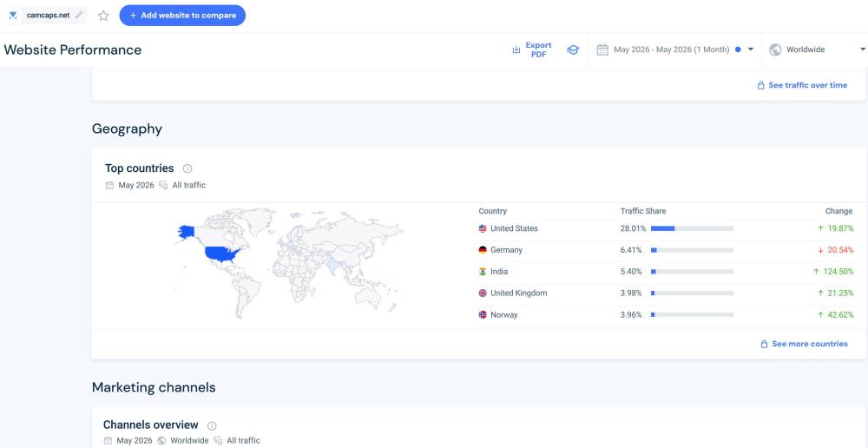Select India on the world map
868x448 pixels.
(332, 266)
